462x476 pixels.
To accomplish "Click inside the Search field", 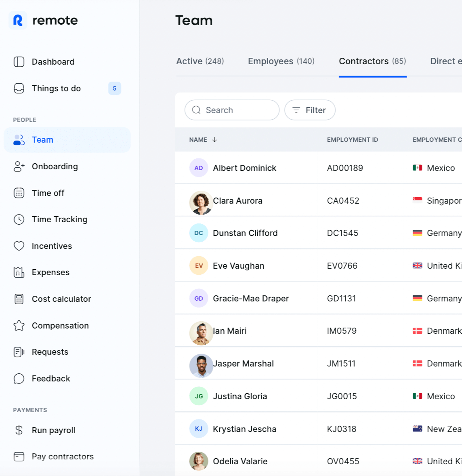I will (x=232, y=110).
